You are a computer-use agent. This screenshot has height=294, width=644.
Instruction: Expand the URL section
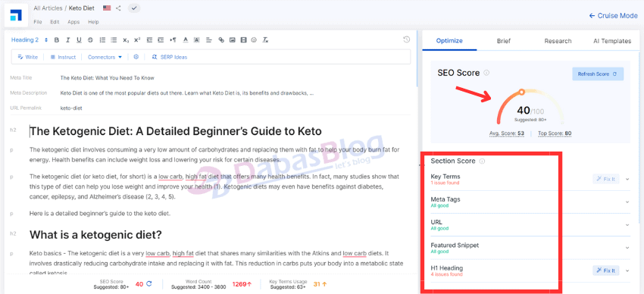[627, 225]
